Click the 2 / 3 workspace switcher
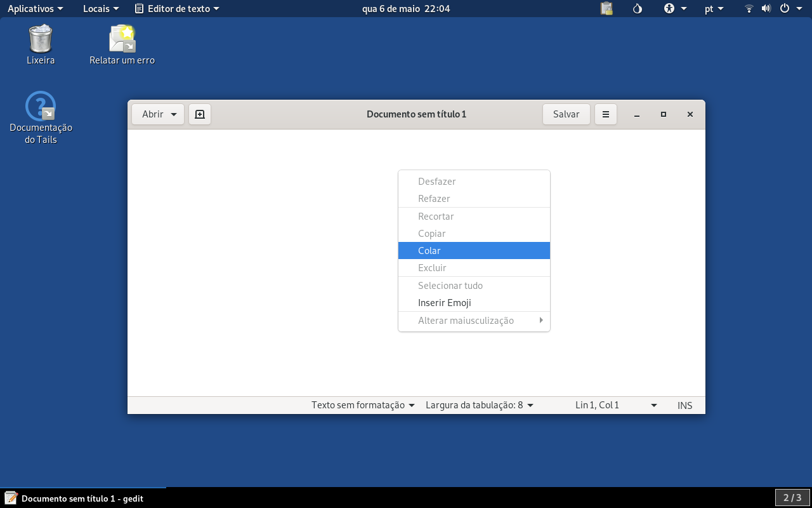 (x=792, y=498)
